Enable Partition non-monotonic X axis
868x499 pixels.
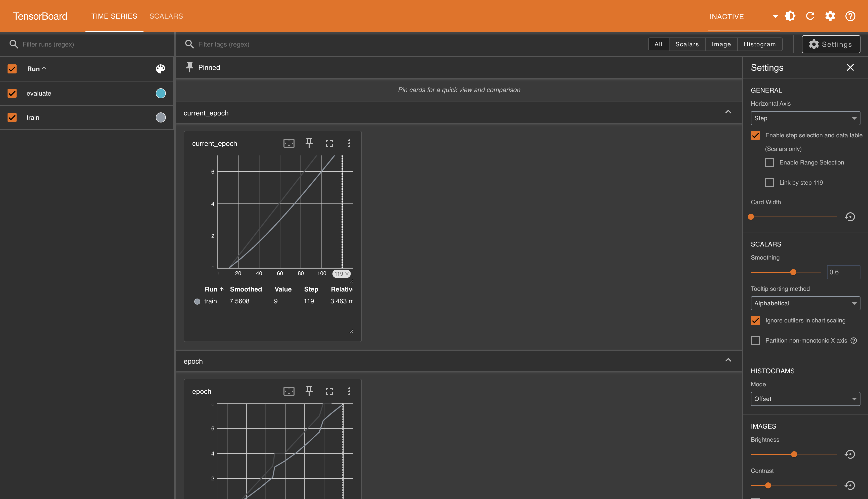click(x=755, y=340)
